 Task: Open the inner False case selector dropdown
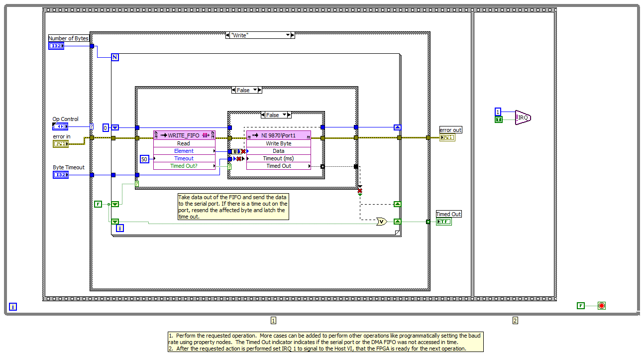(285, 115)
